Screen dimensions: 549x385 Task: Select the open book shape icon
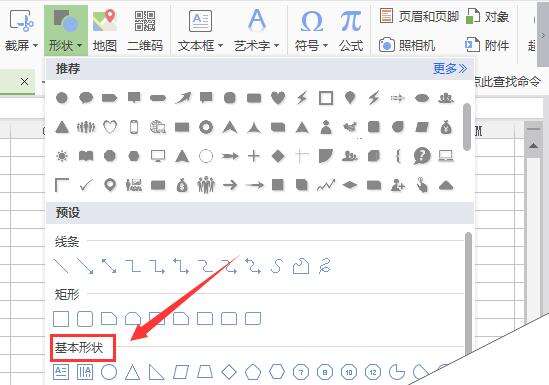(x=86, y=156)
